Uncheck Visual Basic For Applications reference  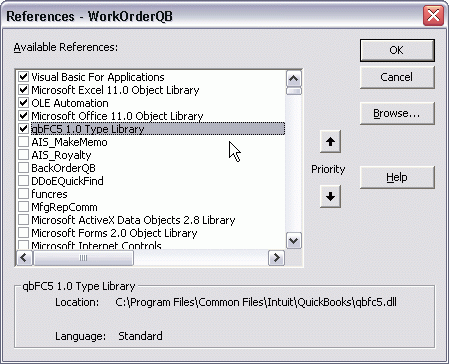click(x=23, y=77)
